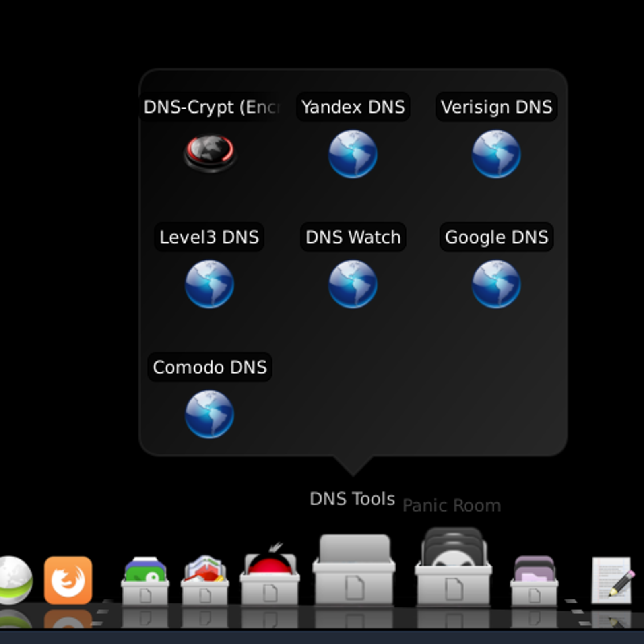Screen dimensions: 644x644
Task: Select the DNS Watch globe icon
Action: coord(353,284)
